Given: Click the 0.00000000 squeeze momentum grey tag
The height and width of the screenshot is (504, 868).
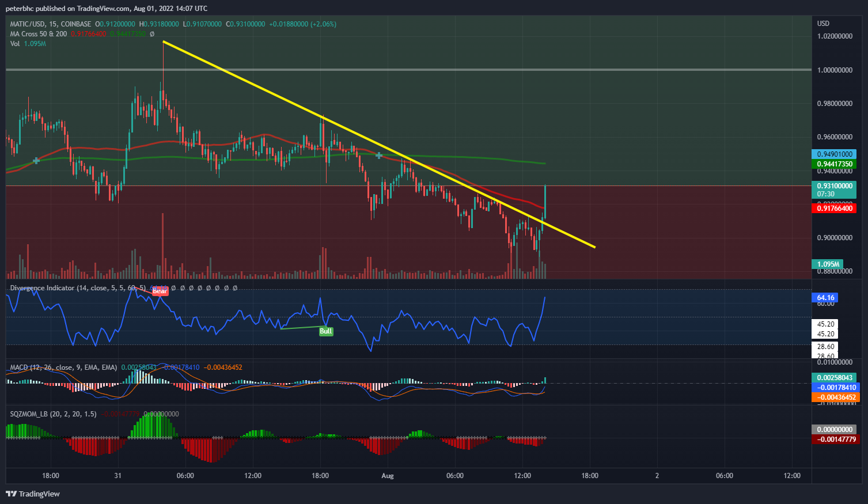Looking at the screenshot, I should pyautogui.click(x=834, y=430).
